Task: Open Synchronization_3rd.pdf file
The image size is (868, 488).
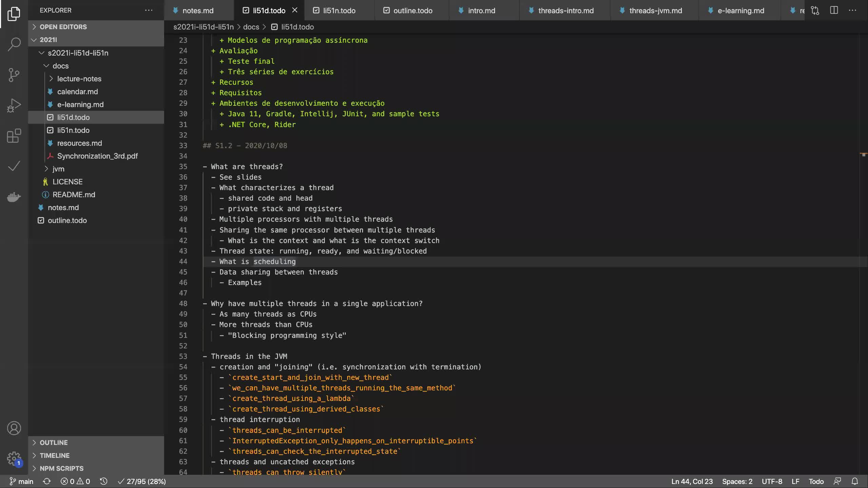Action: pos(96,156)
